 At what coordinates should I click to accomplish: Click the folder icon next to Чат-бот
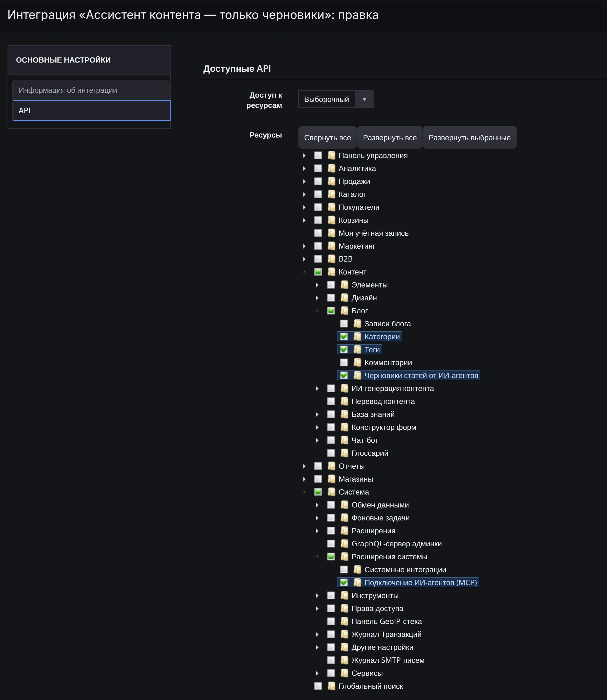click(x=344, y=440)
